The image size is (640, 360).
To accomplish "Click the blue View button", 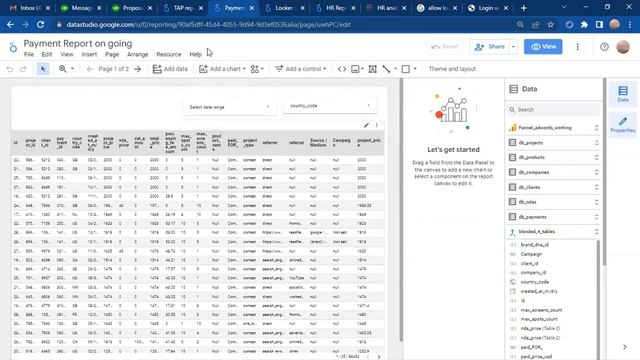I will (543, 47).
